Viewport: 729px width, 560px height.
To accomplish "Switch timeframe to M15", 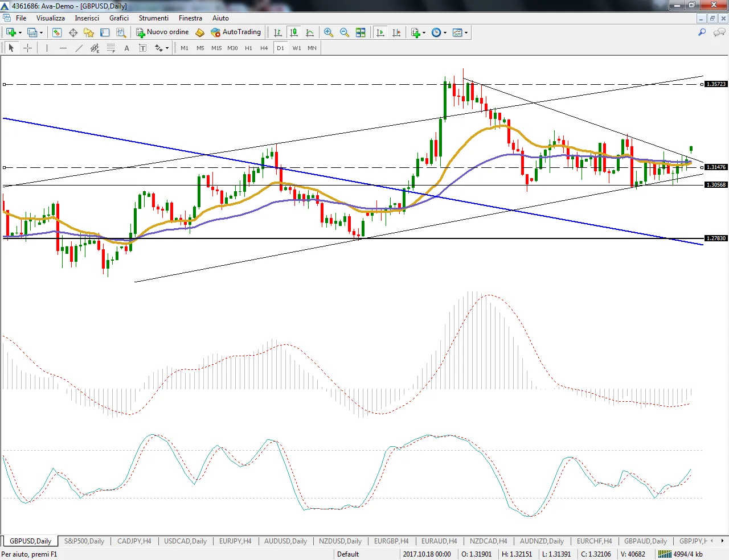I will (x=216, y=48).
